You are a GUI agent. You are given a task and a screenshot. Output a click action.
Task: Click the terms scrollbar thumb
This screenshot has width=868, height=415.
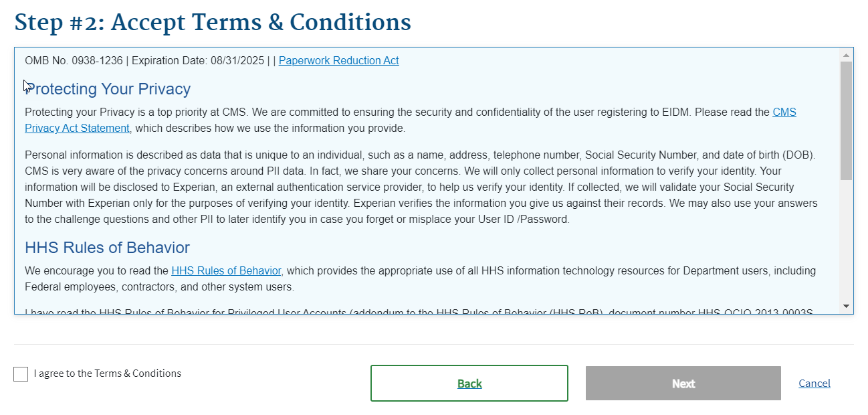point(846,120)
